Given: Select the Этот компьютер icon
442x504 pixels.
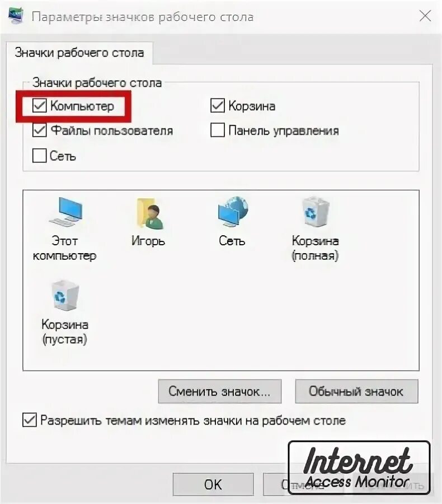Looking at the screenshot, I should [x=65, y=229].
